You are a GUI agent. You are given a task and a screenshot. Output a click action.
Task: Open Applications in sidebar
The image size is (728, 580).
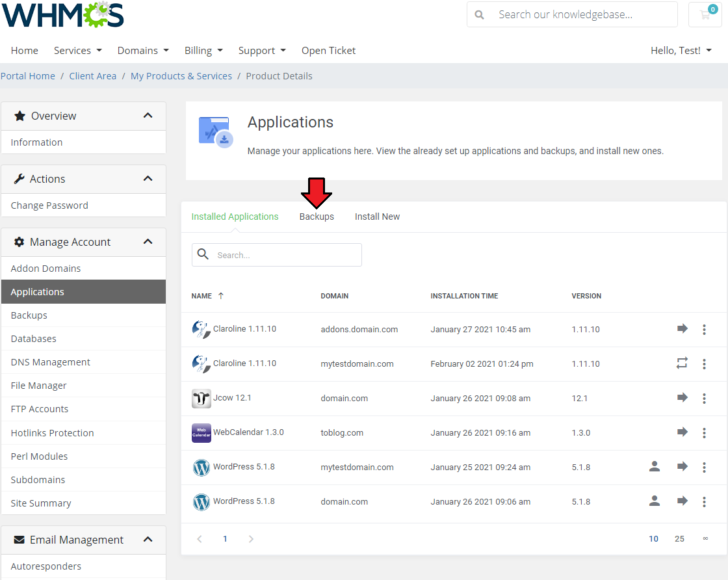click(84, 291)
